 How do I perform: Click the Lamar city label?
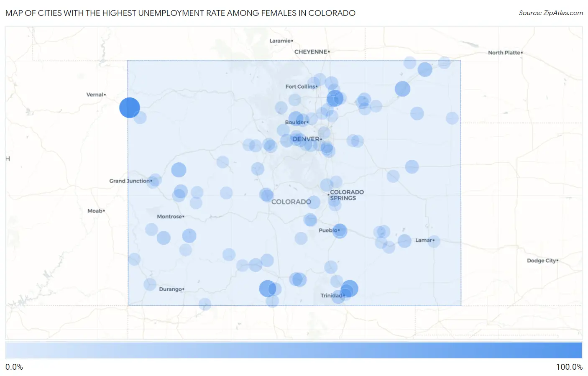coord(424,240)
